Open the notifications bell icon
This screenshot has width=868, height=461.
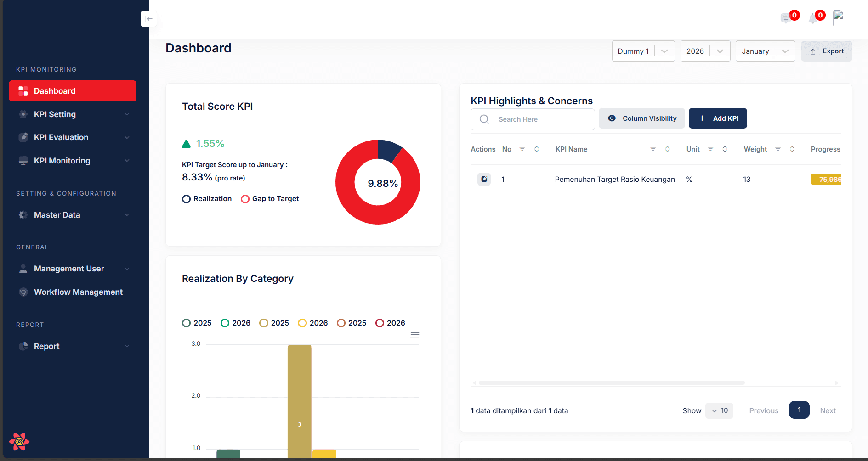(x=814, y=18)
